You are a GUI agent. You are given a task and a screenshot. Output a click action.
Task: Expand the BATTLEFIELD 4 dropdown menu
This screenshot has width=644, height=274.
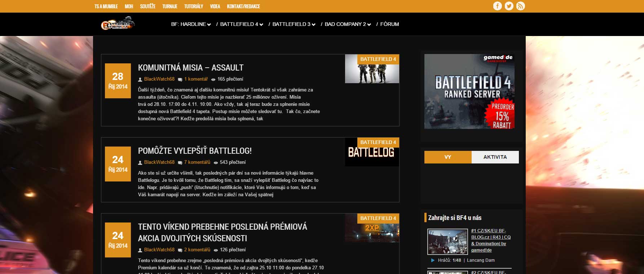pos(242,24)
